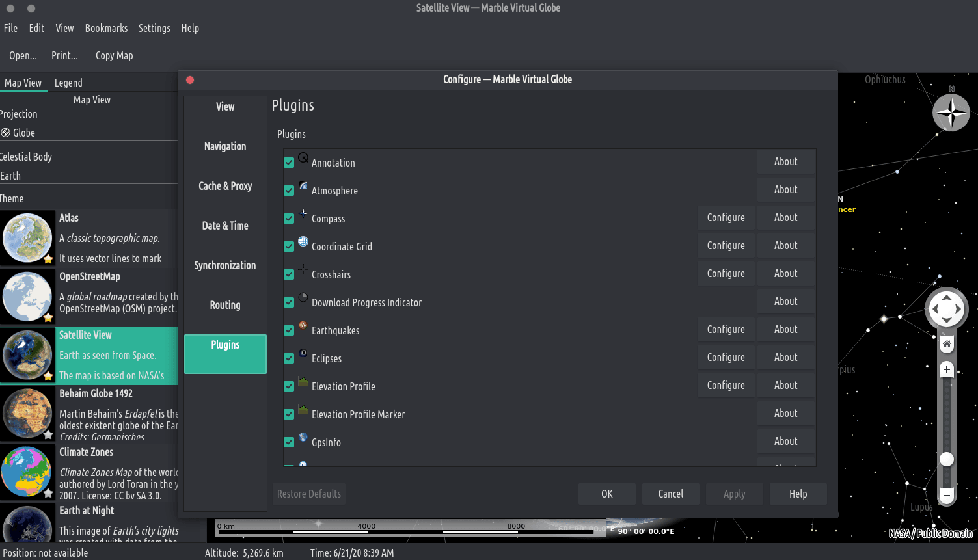978x560 pixels.
Task: Disable the Annotation plugin checkbox
Action: click(x=289, y=163)
